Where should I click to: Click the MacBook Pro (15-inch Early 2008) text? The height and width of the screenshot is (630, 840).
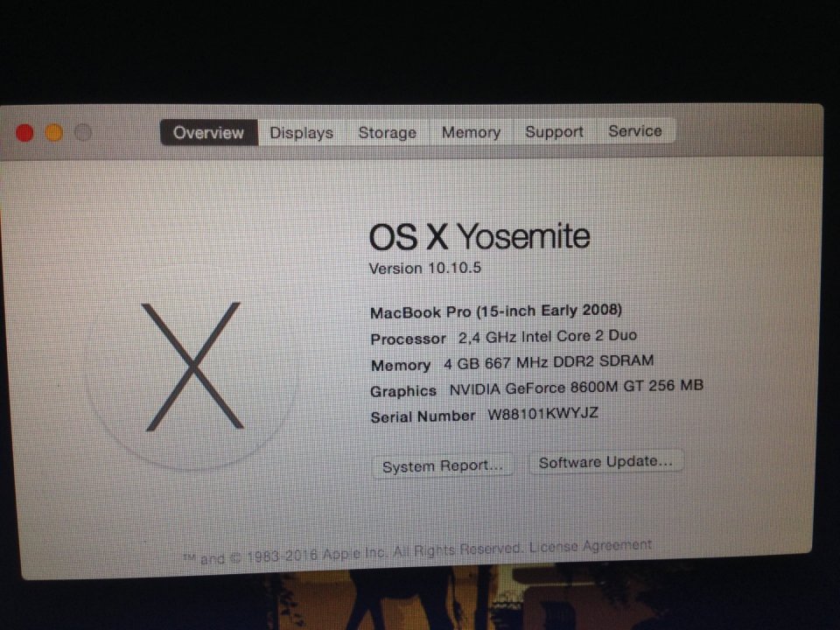(496, 311)
